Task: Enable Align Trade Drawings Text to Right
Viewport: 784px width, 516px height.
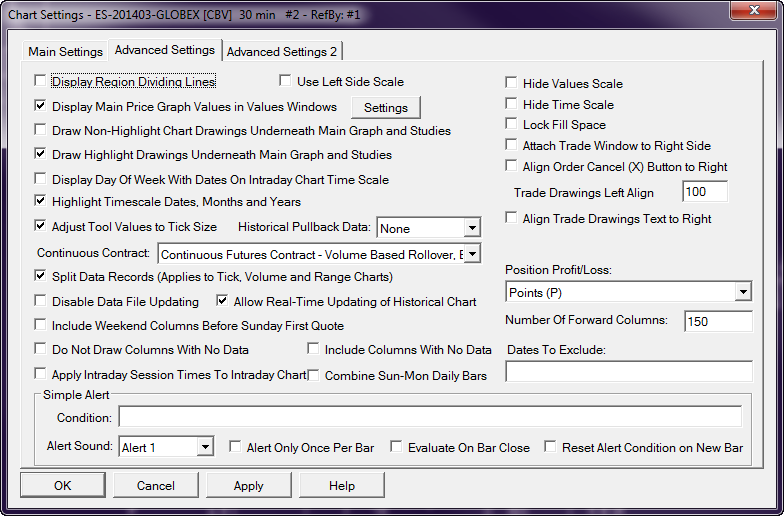Action: (511, 218)
